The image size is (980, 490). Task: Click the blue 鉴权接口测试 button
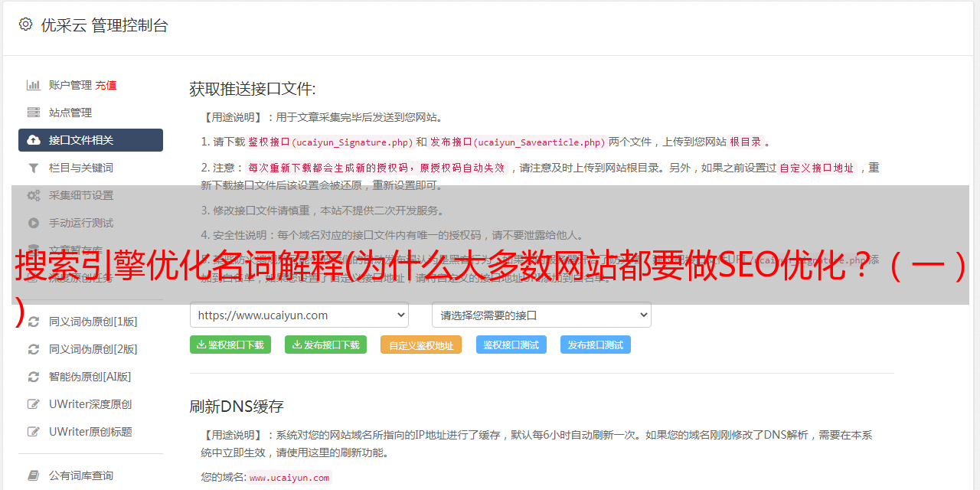pos(511,345)
